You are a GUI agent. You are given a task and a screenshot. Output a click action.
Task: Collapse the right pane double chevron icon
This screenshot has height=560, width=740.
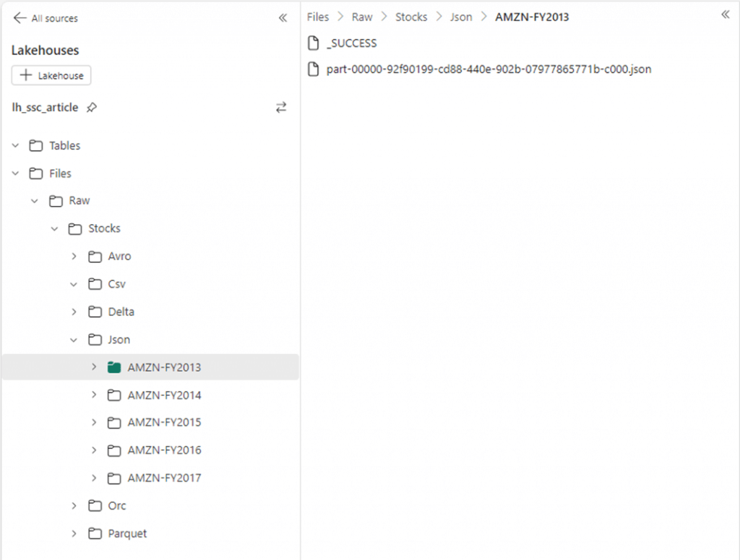coord(726,14)
